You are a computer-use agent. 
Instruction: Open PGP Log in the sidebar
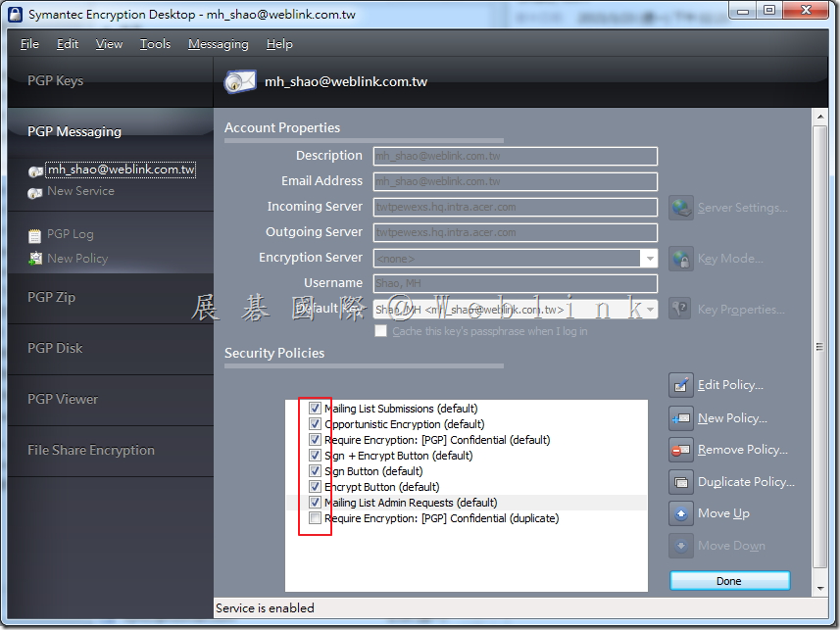(71, 234)
